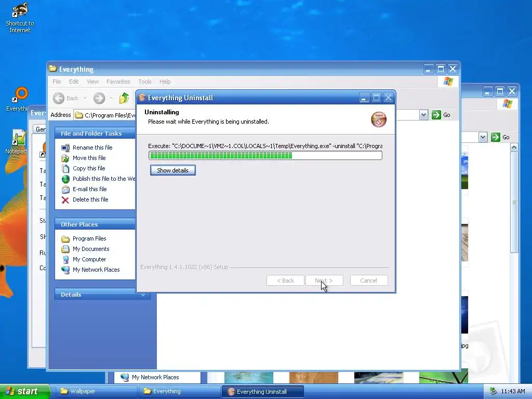Click the disabled Back button in uninstaller
The width and height of the screenshot is (532, 399).
[285, 281]
